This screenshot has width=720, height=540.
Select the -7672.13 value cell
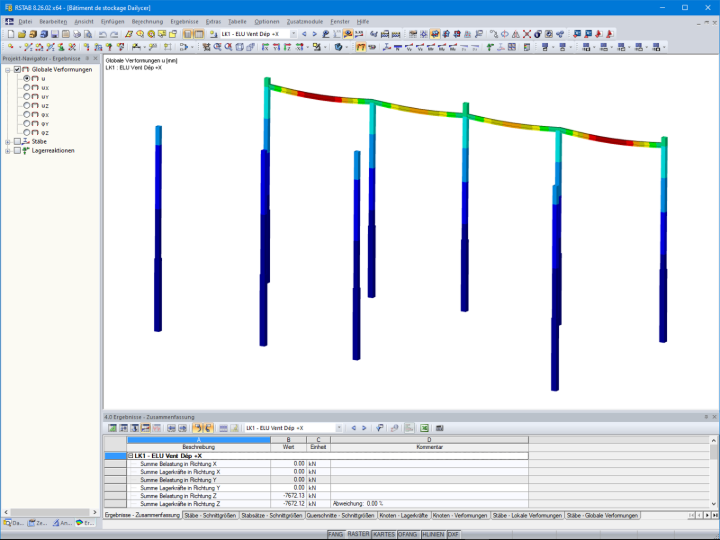point(288,496)
